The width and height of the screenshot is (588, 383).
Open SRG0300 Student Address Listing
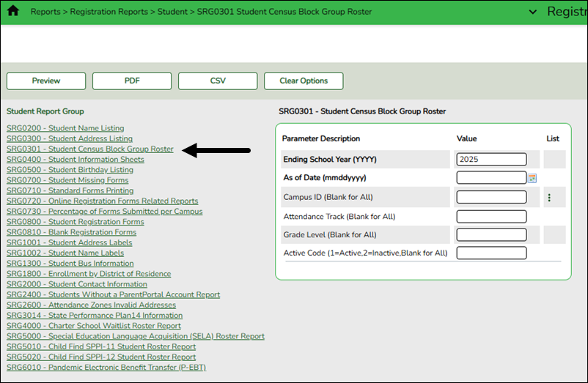click(70, 138)
